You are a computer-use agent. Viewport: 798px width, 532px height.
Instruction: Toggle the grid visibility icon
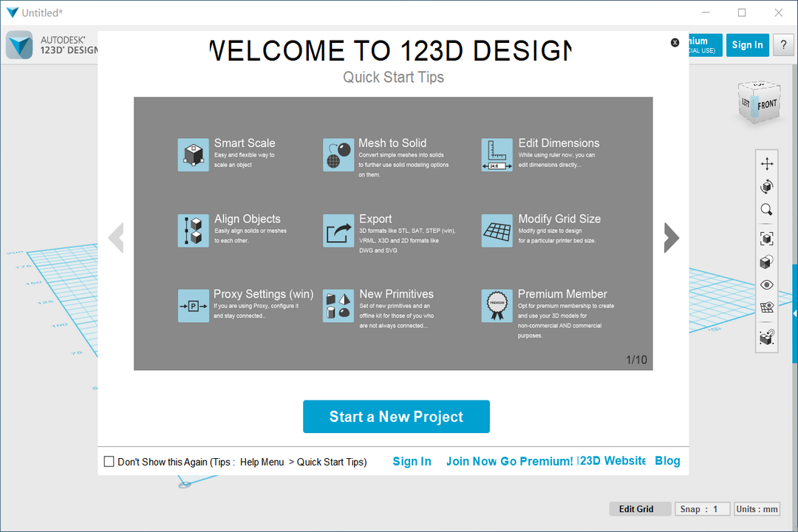(766, 307)
